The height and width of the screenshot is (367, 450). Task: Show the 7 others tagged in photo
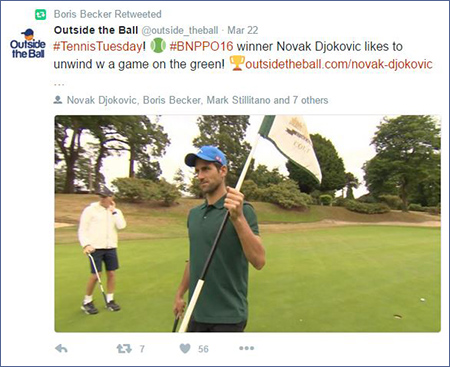[x=310, y=100]
